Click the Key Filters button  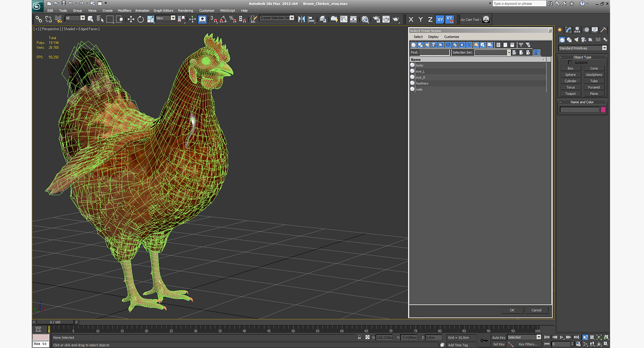(528, 344)
